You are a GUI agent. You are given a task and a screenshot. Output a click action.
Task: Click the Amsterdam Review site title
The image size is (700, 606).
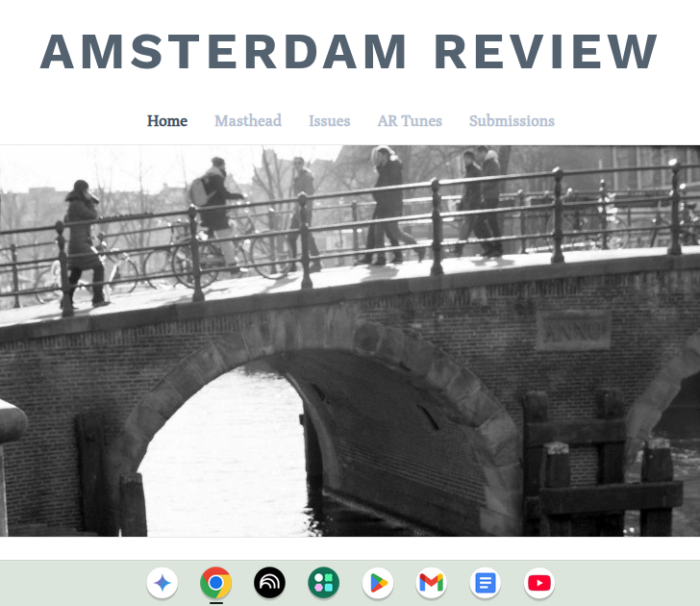(x=349, y=52)
